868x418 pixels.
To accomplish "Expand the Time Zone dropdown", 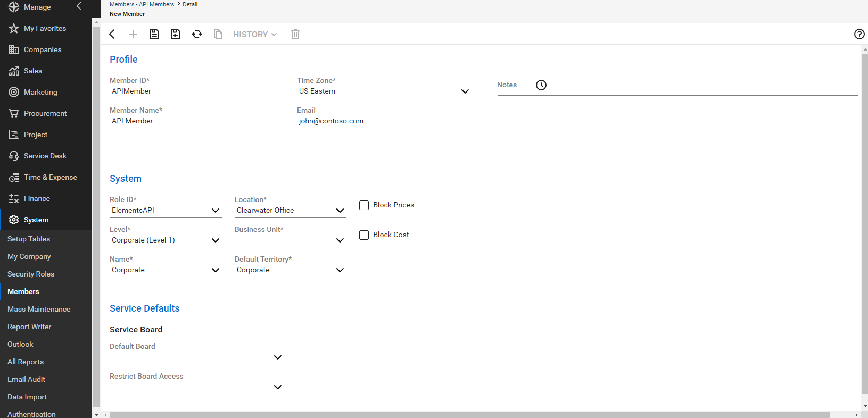I will pyautogui.click(x=465, y=91).
